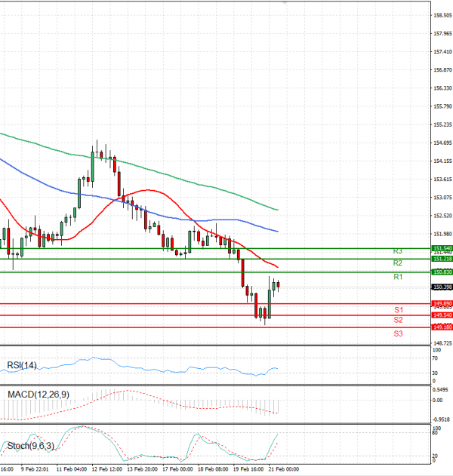
Task: Click the 21 Feb 00:00 time label
Action: [283, 469]
